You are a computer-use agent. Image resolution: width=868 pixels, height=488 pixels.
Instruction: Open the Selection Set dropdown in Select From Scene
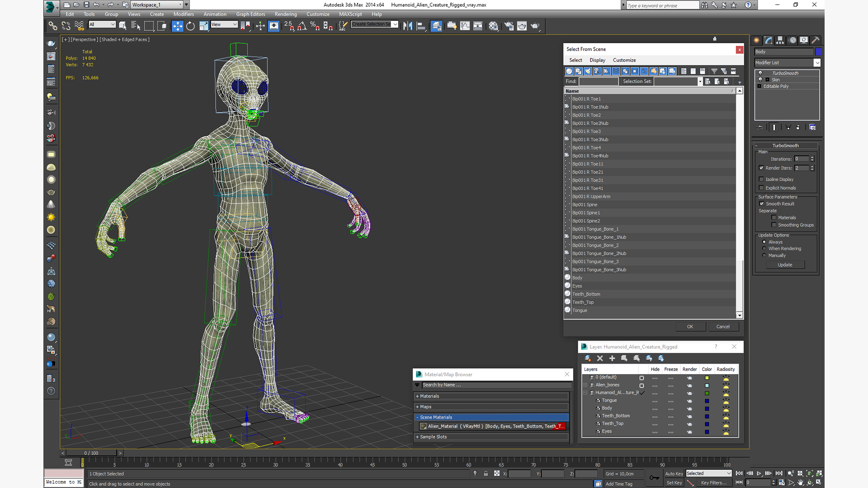tap(700, 81)
